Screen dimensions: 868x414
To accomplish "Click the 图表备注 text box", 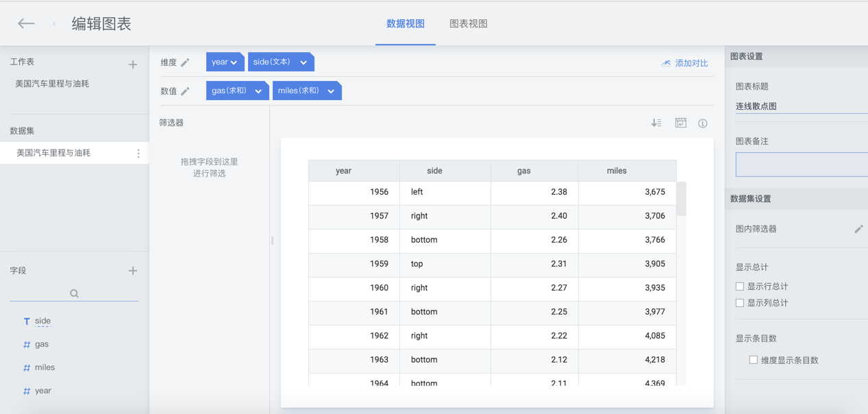I will [x=802, y=165].
